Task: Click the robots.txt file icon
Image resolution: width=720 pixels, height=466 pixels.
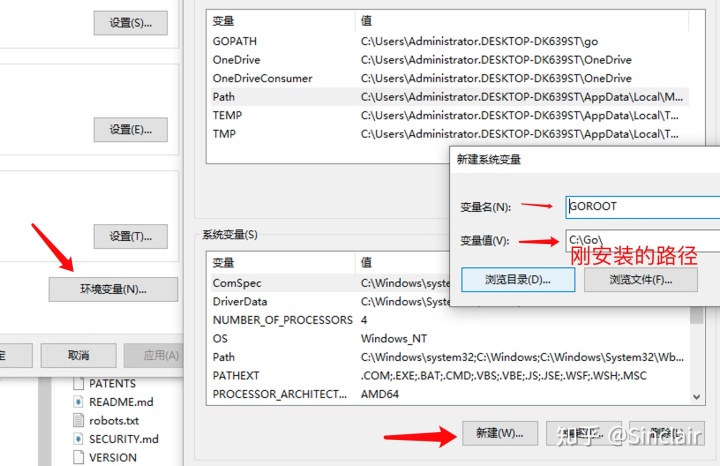Action: coord(79,421)
